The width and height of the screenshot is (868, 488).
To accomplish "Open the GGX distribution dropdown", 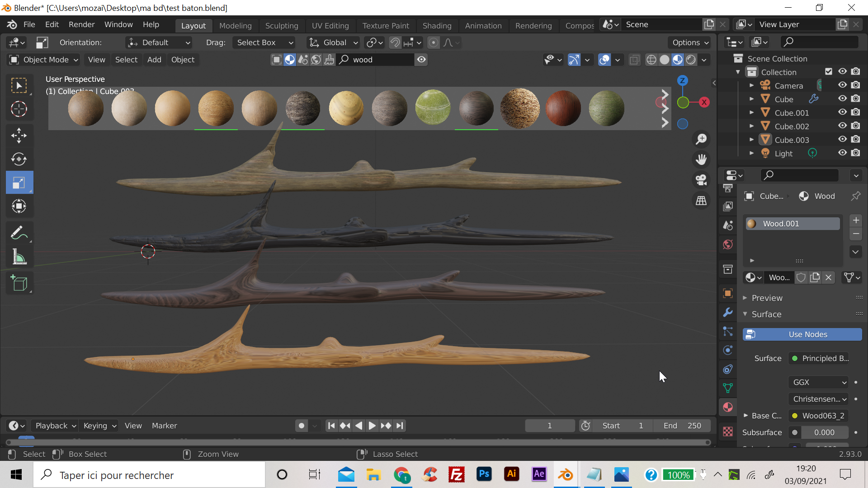I will tap(819, 382).
